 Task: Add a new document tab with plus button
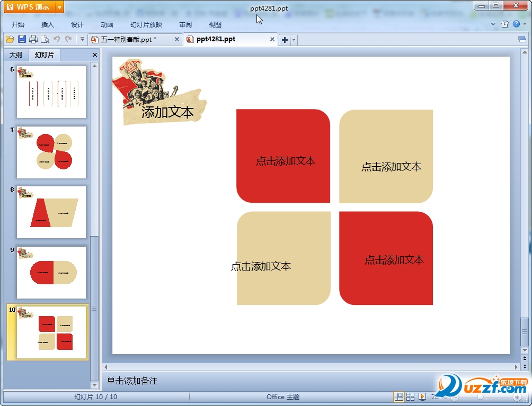[x=285, y=40]
